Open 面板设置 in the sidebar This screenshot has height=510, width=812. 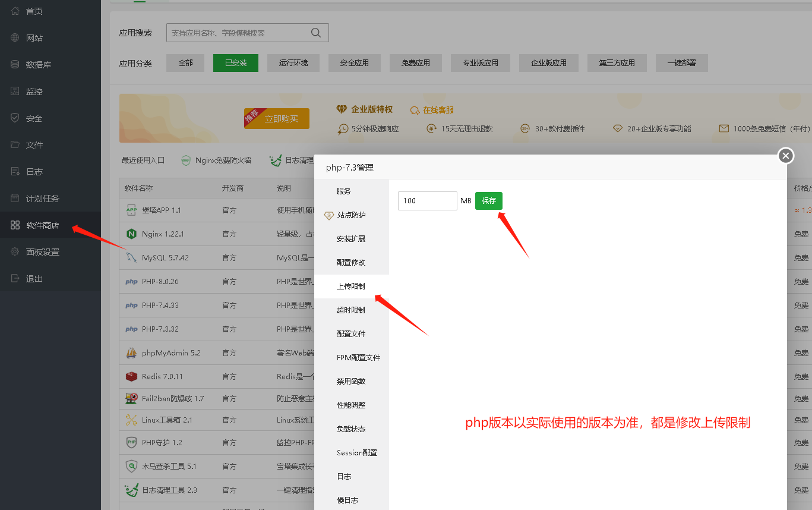click(x=43, y=252)
